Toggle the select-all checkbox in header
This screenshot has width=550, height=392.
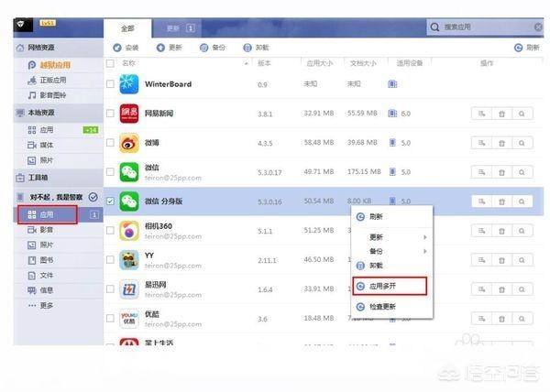click(x=110, y=63)
